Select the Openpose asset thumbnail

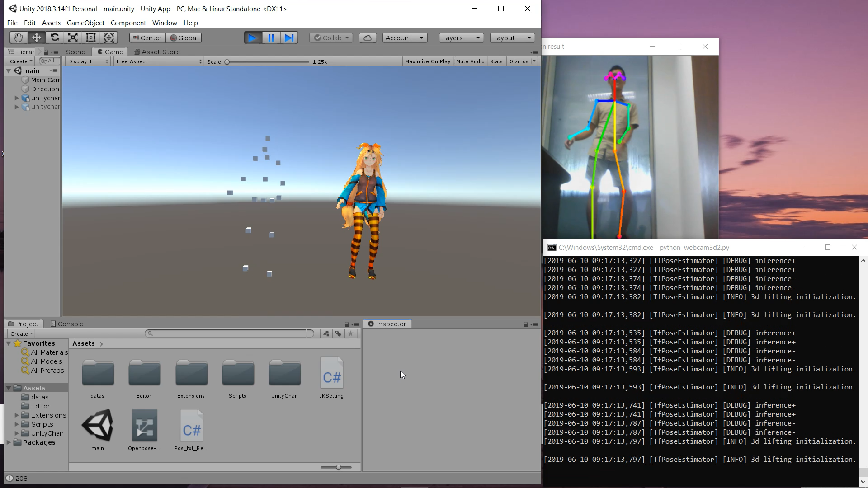(x=144, y=426)
